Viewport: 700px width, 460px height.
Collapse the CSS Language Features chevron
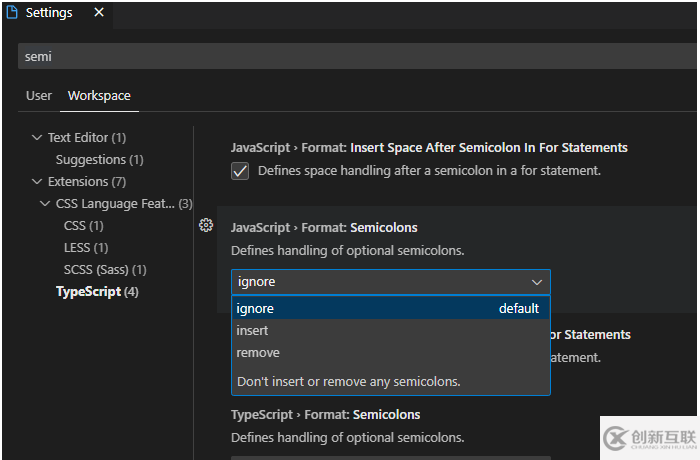[x=45, y=204]
